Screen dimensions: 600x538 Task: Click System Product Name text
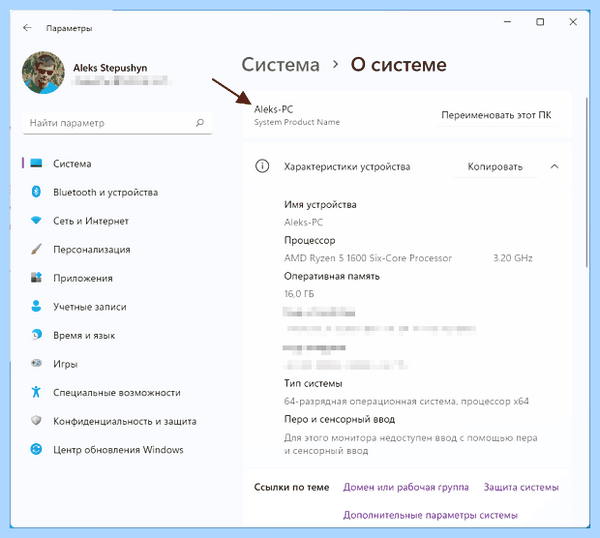pyautogui.click(x=297, y=122)
